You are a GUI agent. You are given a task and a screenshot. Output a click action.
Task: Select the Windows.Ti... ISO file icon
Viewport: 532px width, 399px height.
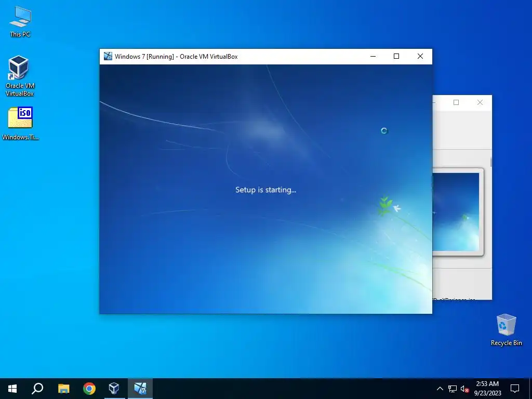pyautogui.click(x=20, y=124)
